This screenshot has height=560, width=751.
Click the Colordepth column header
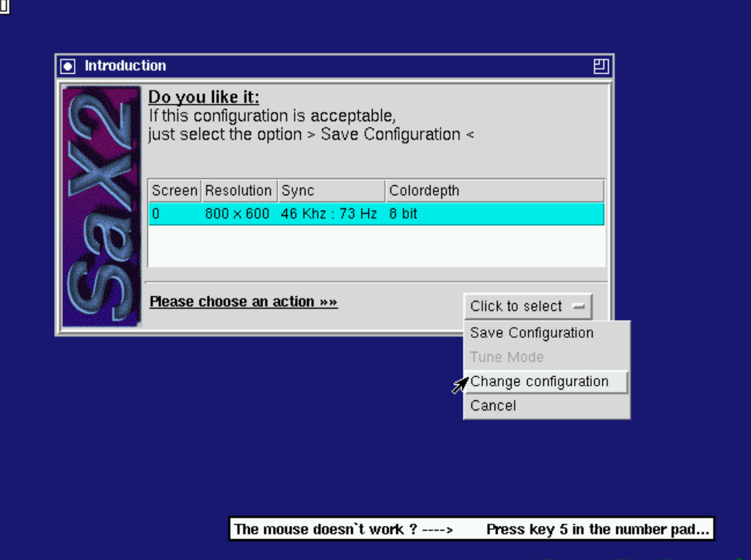click(x=495, y=191)
